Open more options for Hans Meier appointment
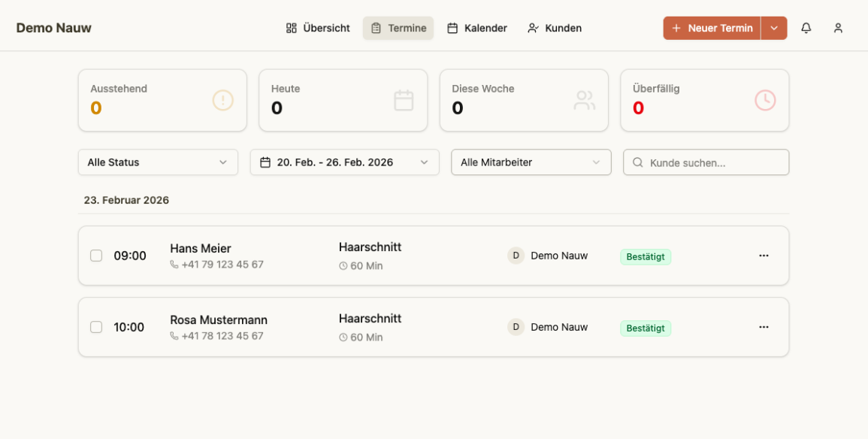The width and height of the screenshot is (868, 439). point(764,256)
